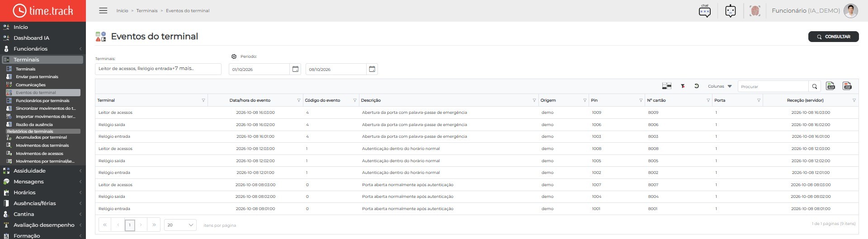The image size is (868, 239).
Task: Click card number 8003
Action: coord(653,136)
